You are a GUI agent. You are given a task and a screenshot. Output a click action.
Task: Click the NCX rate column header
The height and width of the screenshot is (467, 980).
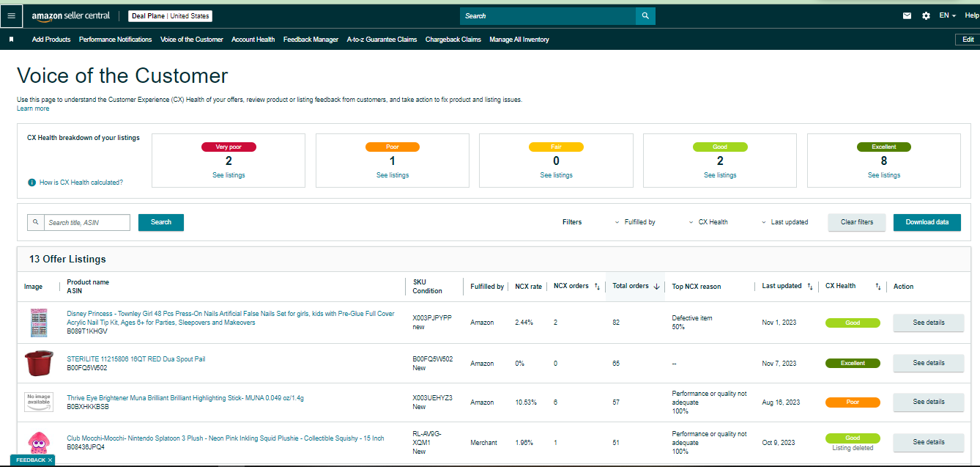[528, 287]
